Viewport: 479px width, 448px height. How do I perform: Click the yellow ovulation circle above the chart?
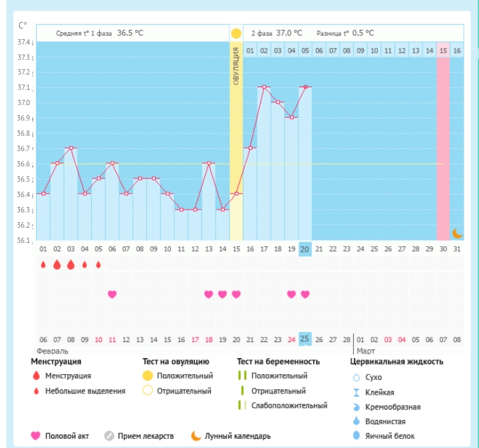click(x=236, y=33)
